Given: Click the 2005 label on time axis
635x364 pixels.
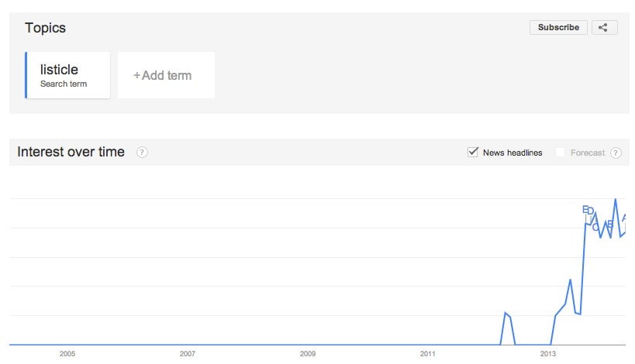Looking at the screenshot, I should tap(67, 354).
